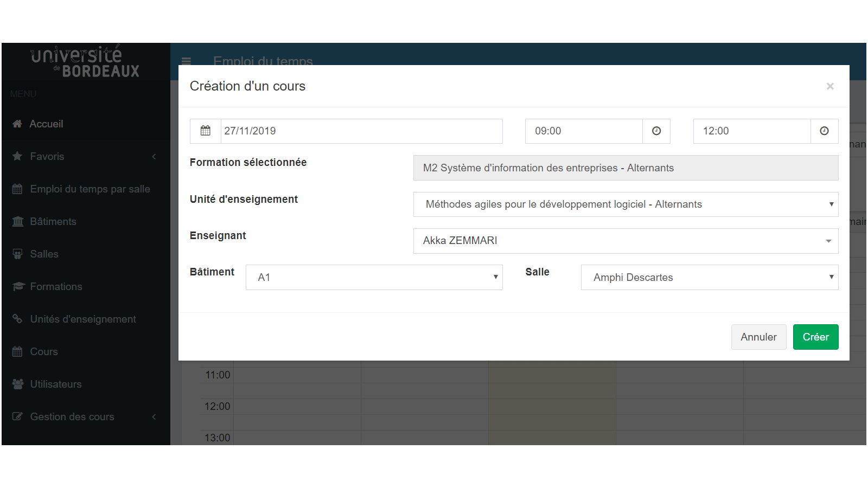
Task: Click the Utilisateurs icon in the sidebar
Action: pyautogui.click(x=18, y=384)
